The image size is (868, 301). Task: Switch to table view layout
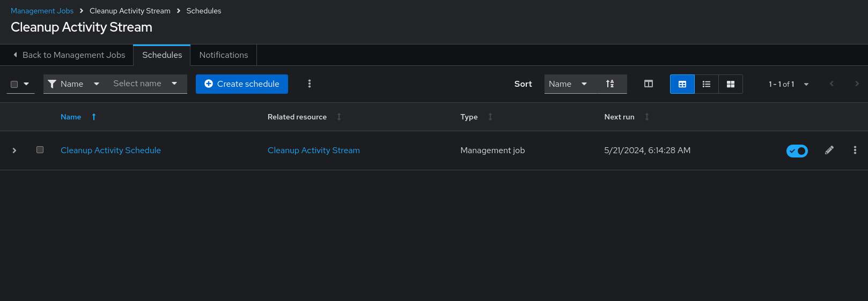coord(682,84)
